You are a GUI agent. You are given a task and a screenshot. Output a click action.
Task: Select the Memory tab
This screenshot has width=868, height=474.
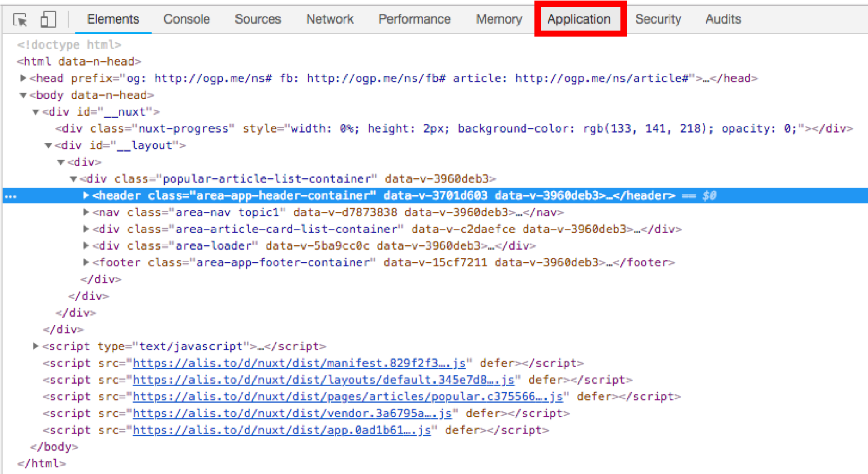click(x=498, y=19)
